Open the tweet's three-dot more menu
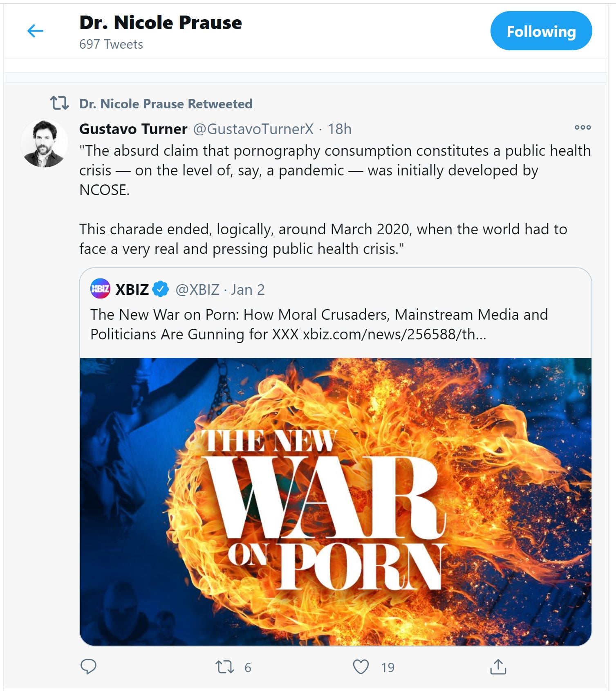Viewport: 616px width, 691px height. click(x=582, y=128)
